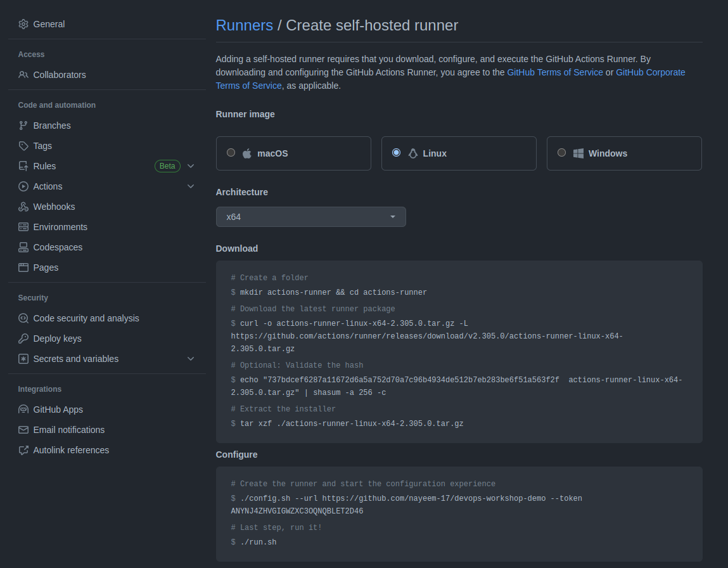
Task: Click the Configure section heading
Action: 236,455
